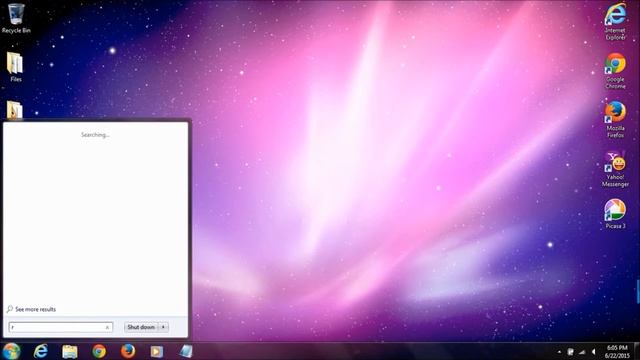The width and height of the screenshot is (640, 360).
Task: Open the Recycle Bin desktop icon
Action: coord(16,18)
